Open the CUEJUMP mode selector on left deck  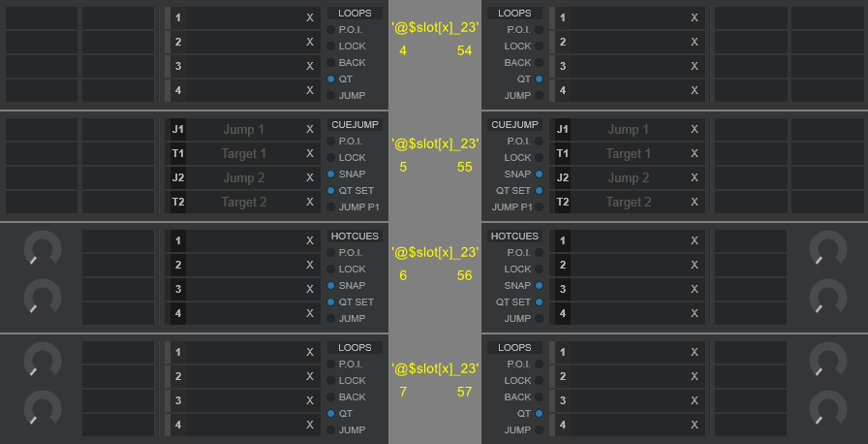(354, 125)
